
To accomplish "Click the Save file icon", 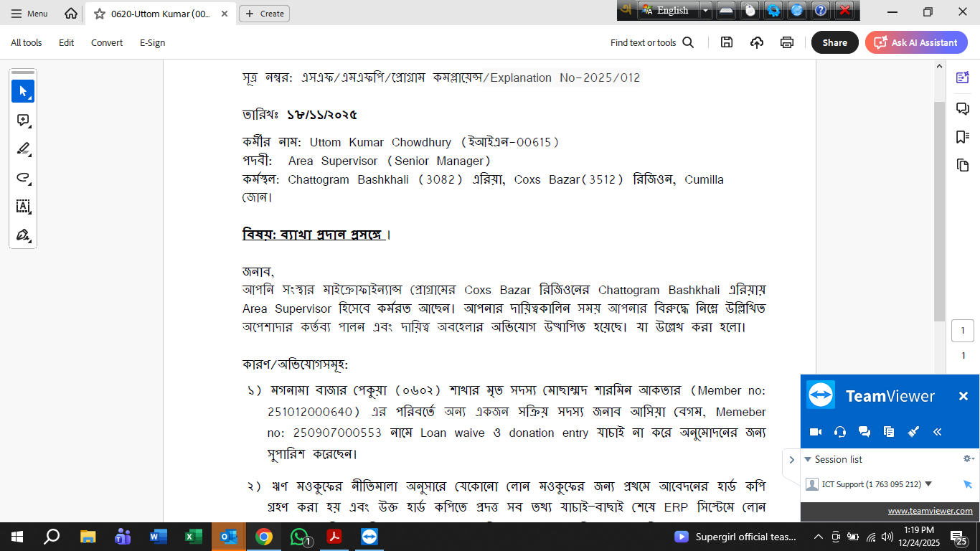I will click(x=727, y=42).
